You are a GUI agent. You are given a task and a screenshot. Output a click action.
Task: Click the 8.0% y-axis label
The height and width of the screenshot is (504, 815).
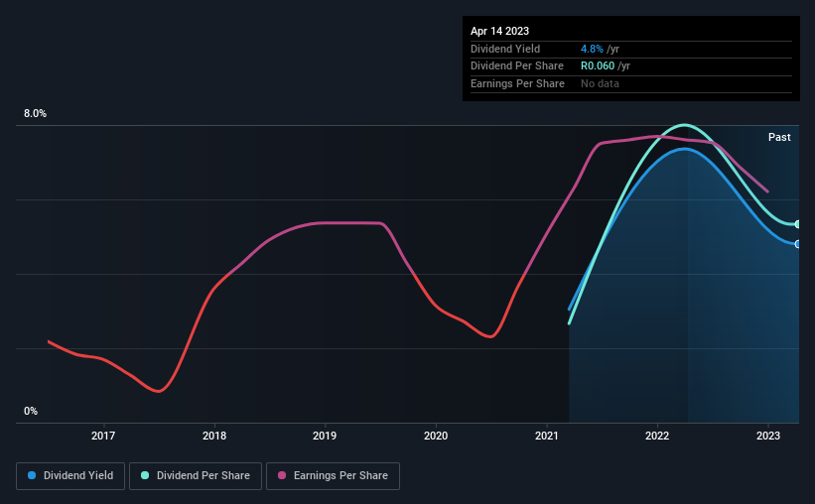click(35, 113)
